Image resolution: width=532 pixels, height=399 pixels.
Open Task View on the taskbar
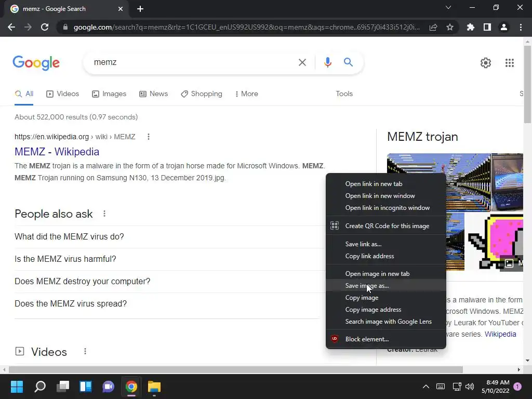coord(63,387)
